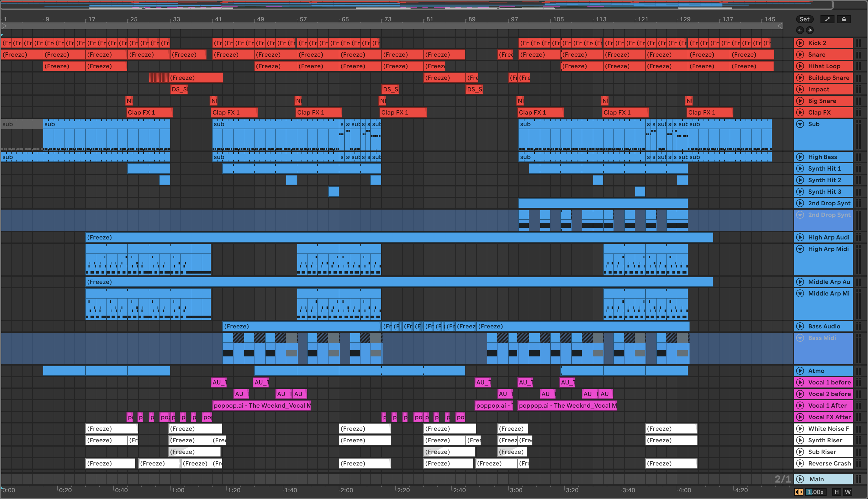Image resolution: width=868 pixels, height=499 pixels.
Task: Toggle the W width optimize button
Action: click(848, 492)
